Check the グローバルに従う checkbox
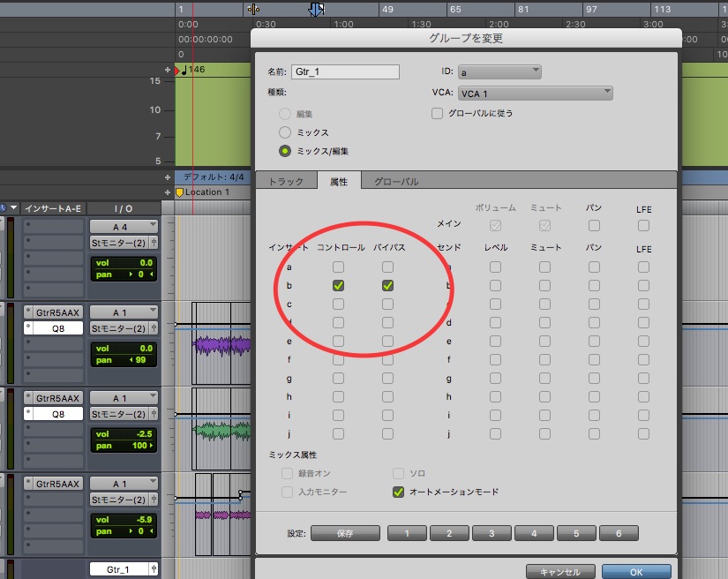728x579 pixels. (437, 113)
